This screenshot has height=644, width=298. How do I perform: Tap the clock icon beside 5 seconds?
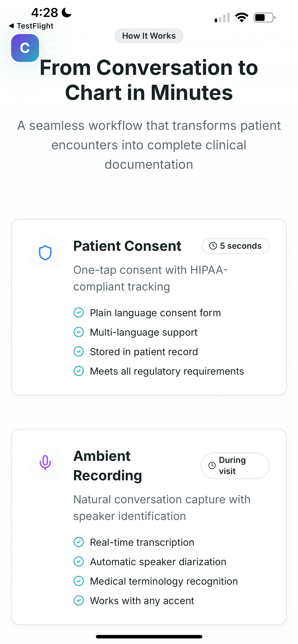pyautogui.click(x=213, y=246)
